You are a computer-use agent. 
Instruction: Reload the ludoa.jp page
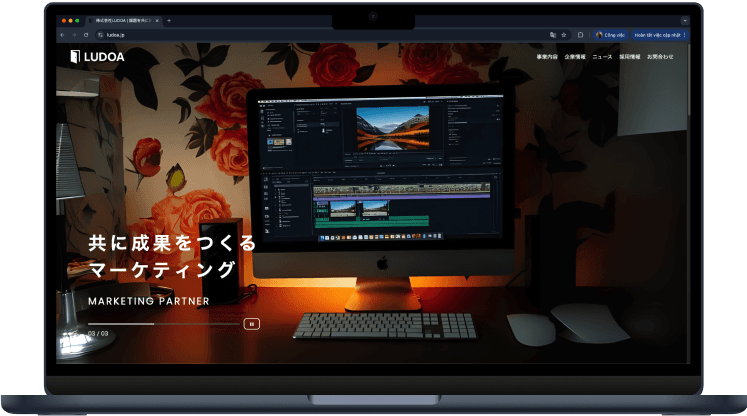[x=86, y=35]
